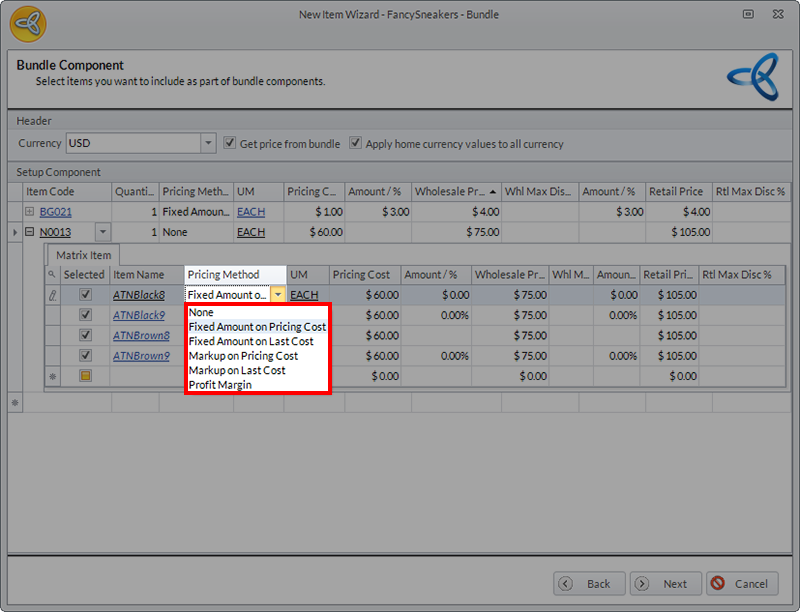The height and width of the screenshot is (612, 800).
Task: Uncheck the Selected box for ATNBlack9
Action: coord(86,315)
